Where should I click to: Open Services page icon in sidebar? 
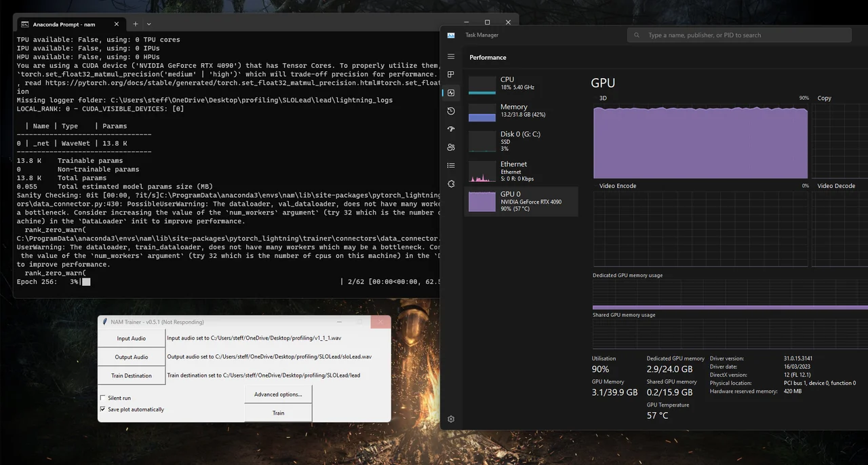[x=451, y=184]
